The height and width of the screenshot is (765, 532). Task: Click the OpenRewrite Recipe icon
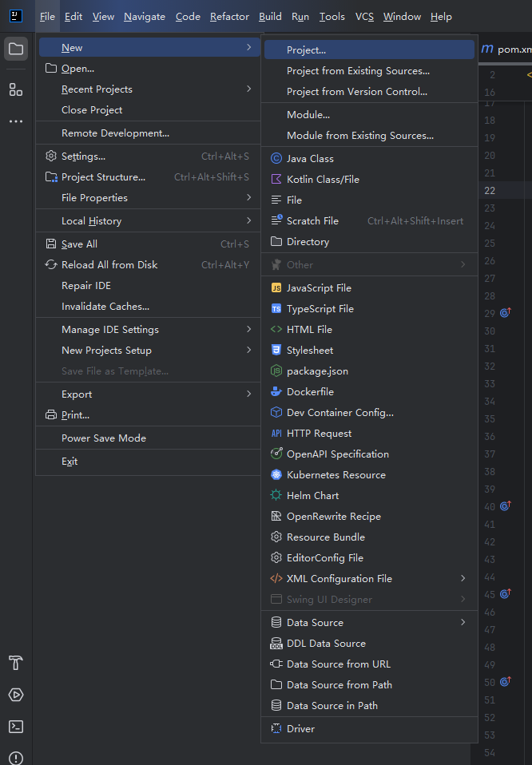276,516
